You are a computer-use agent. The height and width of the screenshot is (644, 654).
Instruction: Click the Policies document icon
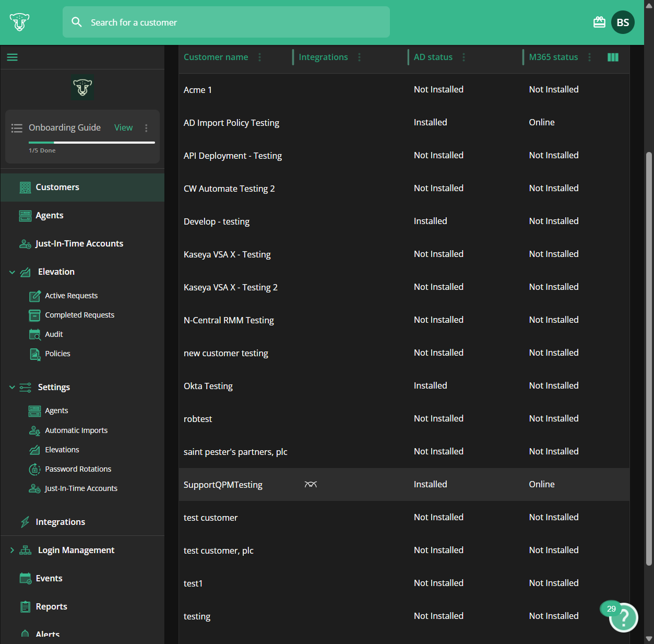tap(34, 354)
